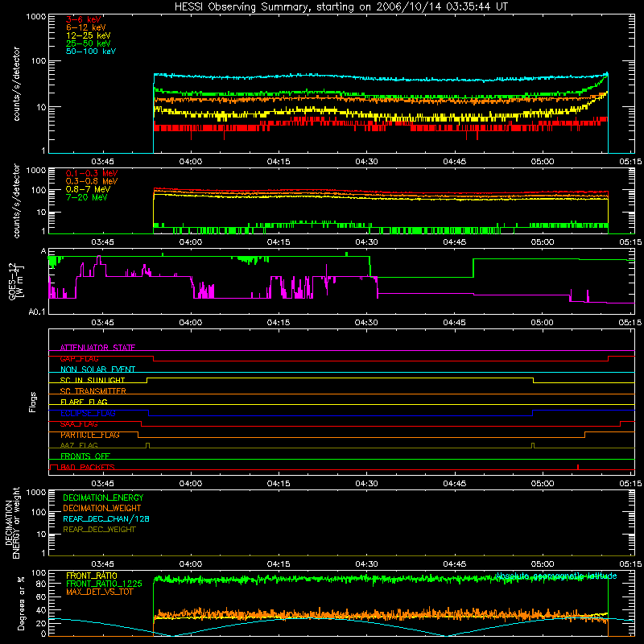Click the PARTICLE_FLAG label
Viewport: 644px width, 644px height.
pos(90,435)
